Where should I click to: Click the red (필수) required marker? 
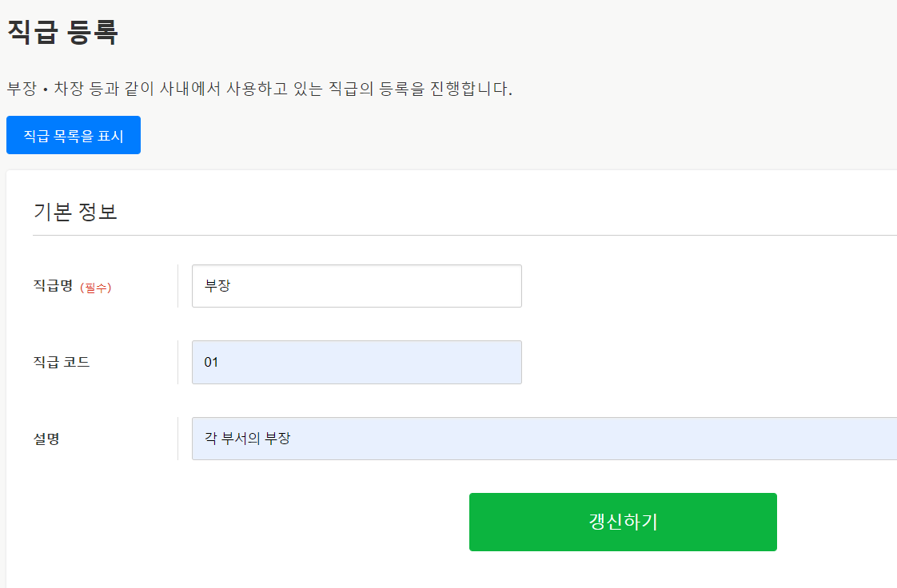point(96,288)
